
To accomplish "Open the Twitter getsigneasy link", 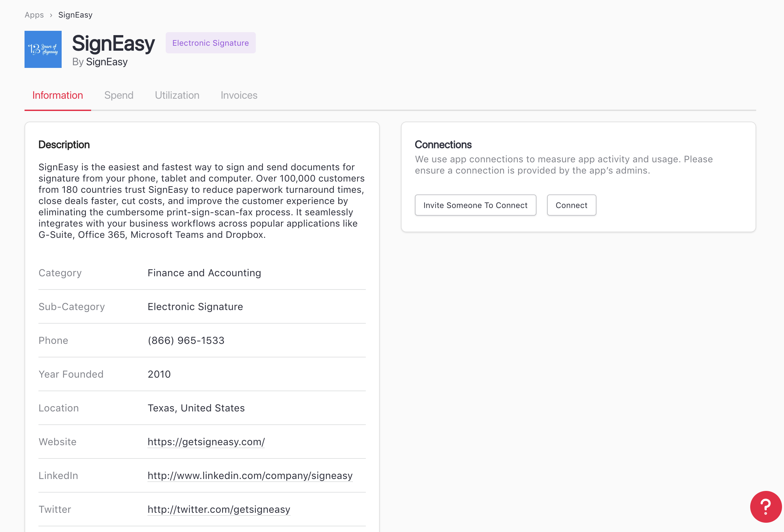I will pos(219,509).
